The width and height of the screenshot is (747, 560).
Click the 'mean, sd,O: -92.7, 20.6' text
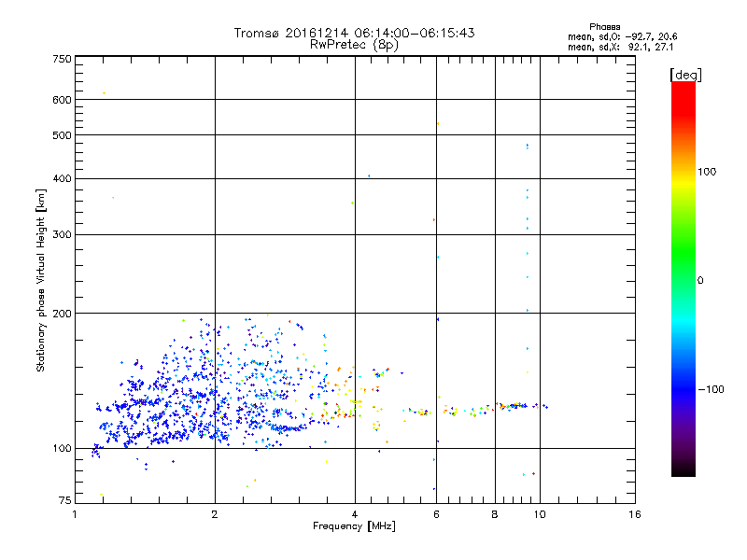(x=622, y=36)
